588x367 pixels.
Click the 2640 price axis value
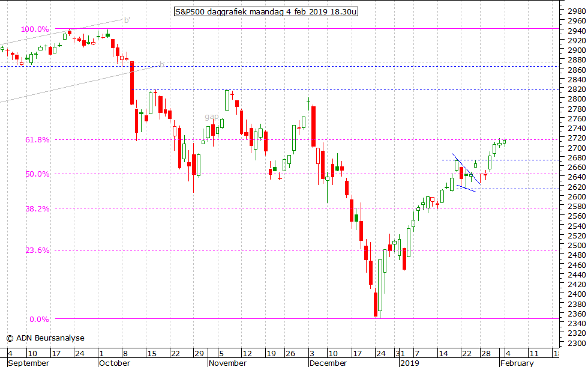[577, 177]
